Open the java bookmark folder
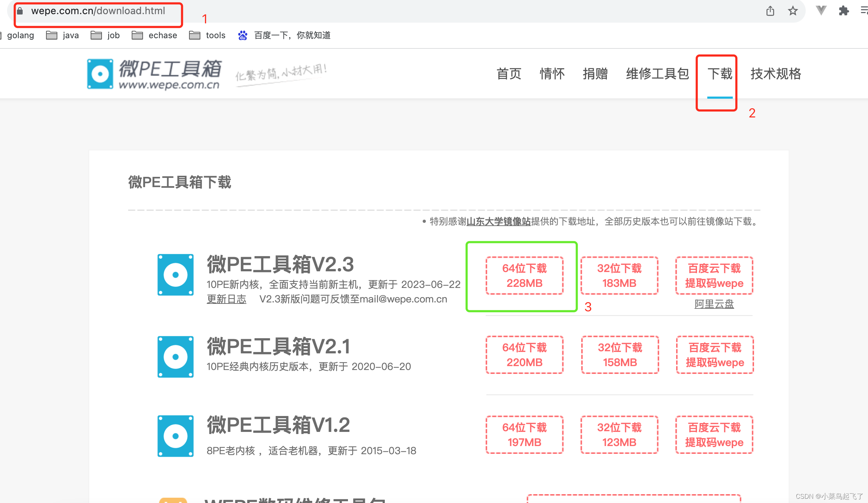The width and height of the screenshot is (868, 503). (63, 35)
